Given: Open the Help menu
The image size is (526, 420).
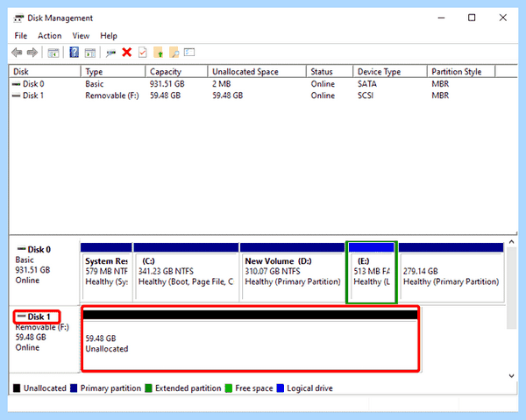Looking at the screenshot, I should 109,36.
